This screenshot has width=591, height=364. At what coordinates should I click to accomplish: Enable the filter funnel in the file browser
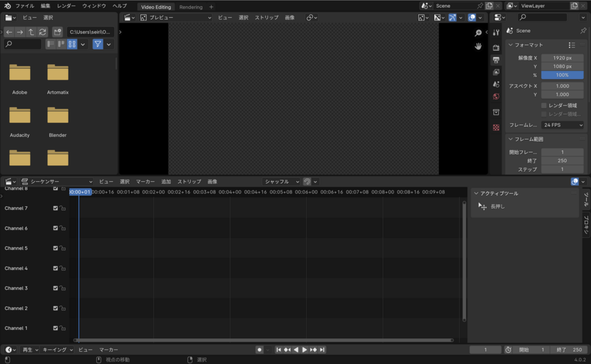(98, 44)
